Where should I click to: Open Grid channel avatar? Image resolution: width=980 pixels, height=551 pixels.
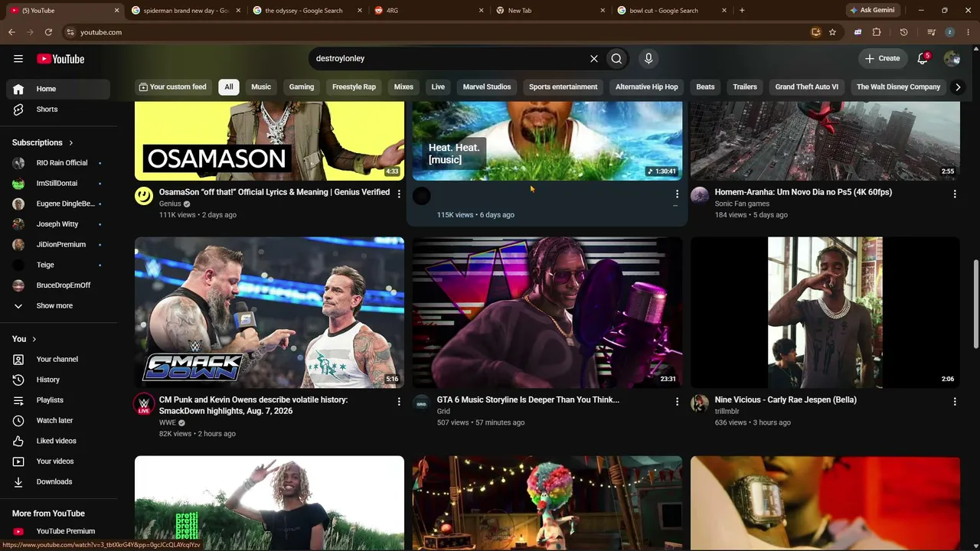coord(422,403)
